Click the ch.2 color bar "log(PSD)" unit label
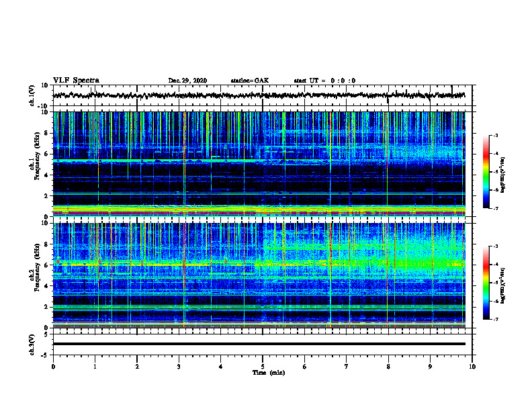 tap(503, 285)
